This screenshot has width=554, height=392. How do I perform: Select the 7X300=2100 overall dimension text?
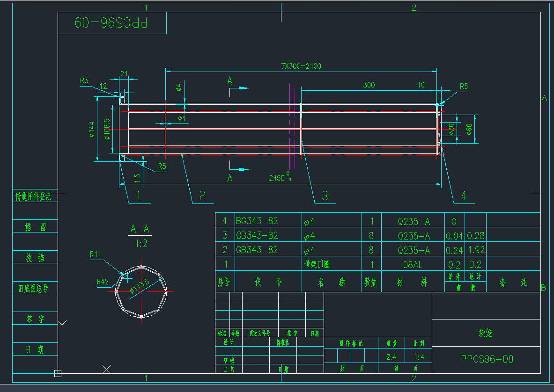[x=301, y=66]
